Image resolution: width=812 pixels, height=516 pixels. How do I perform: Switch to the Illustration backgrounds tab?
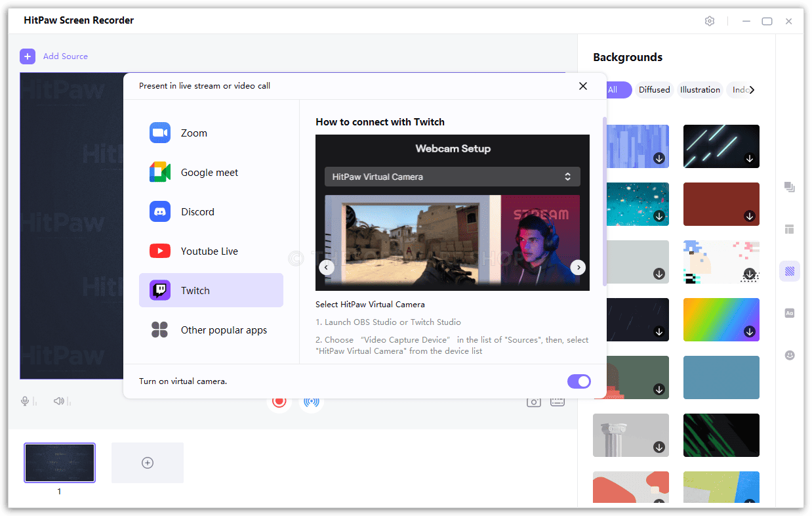pos(700,90)
